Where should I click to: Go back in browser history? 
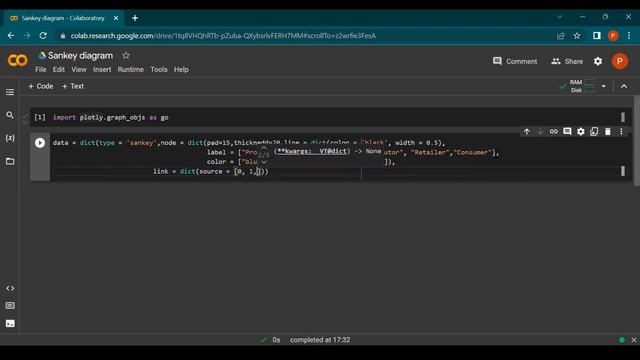(11, 36)
